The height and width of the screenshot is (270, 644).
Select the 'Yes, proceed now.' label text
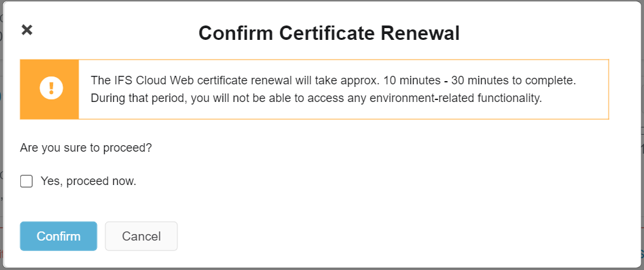[x=88, y=181]
